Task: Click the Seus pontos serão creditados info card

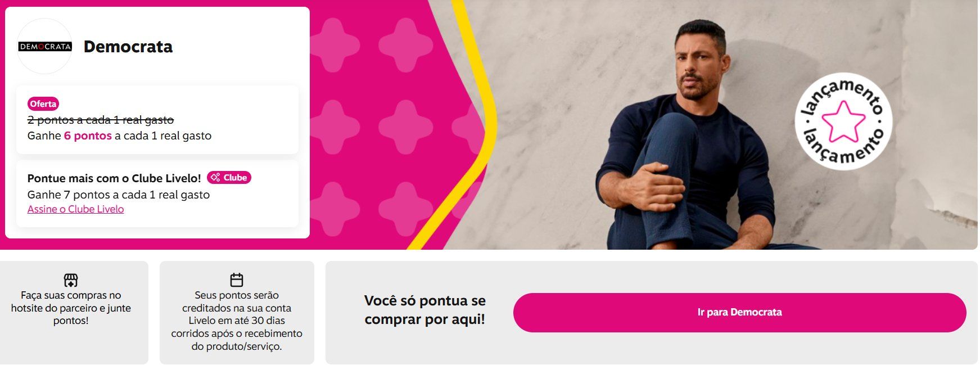Action: click(x=237, y=313)
